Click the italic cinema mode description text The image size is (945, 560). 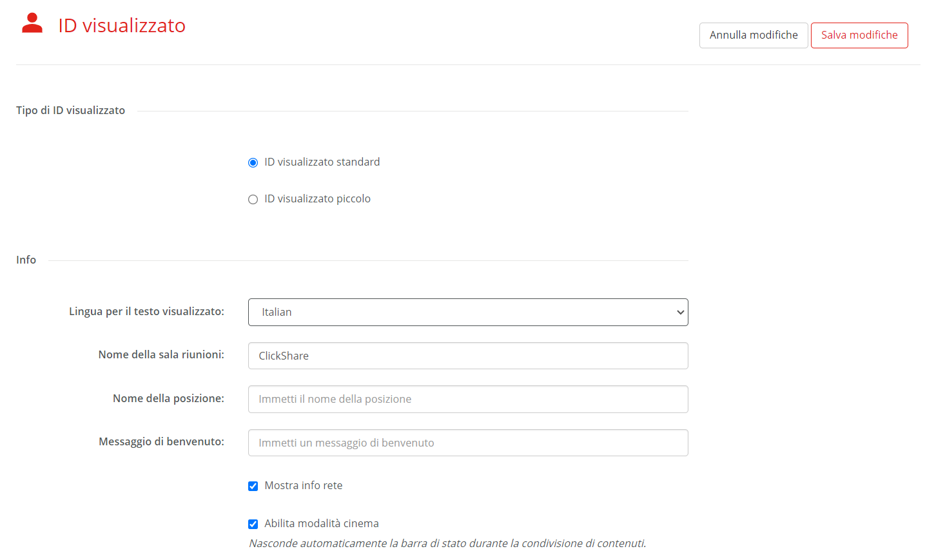tap(447, 543)
